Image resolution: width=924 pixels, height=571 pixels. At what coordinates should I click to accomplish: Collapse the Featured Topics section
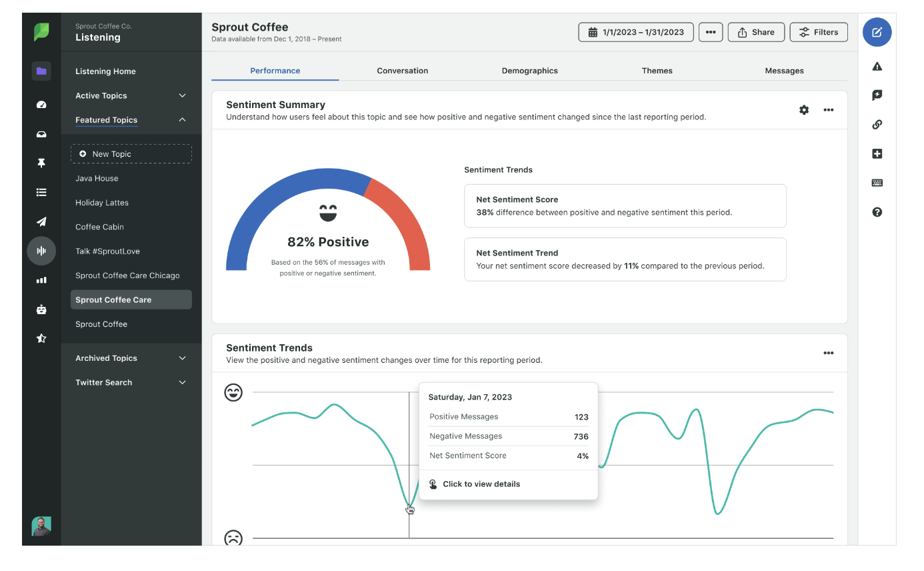[x=182, y=120]
